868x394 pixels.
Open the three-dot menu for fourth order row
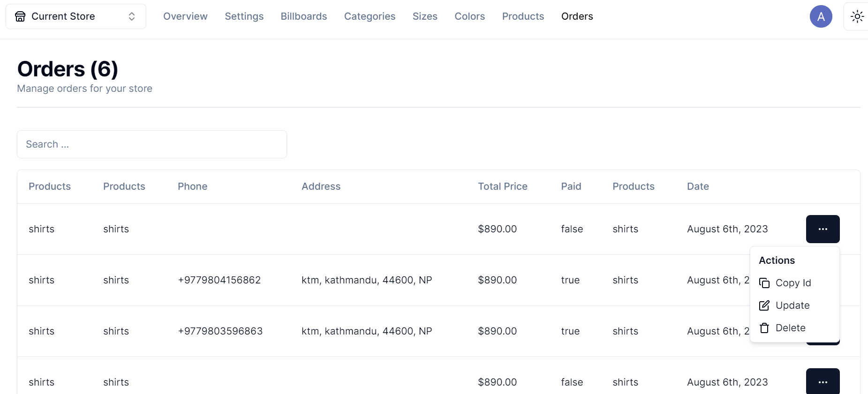pyautogui.click(x=823, y=382)
